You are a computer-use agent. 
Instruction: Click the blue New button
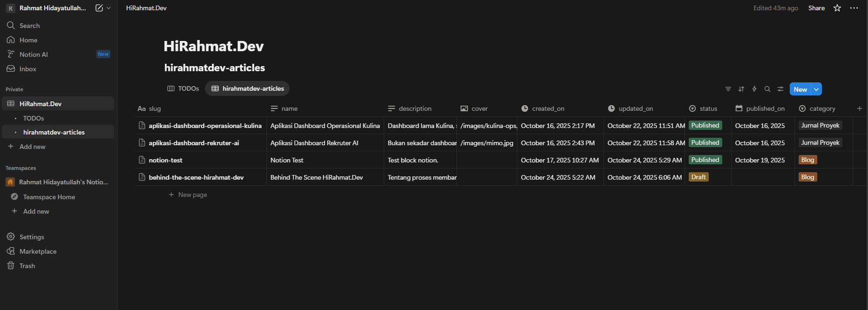[800, 89]
